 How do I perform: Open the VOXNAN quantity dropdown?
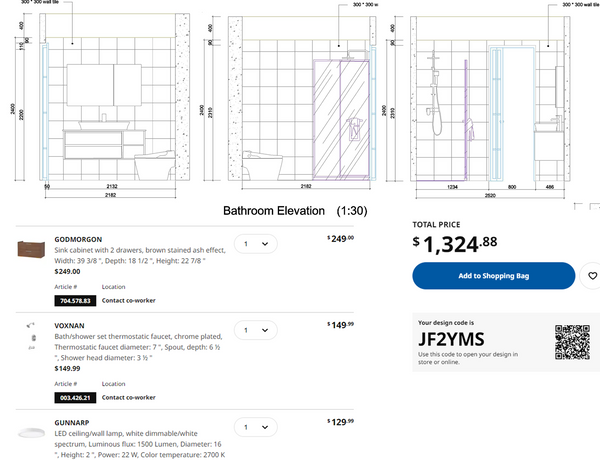pyautogui.click(x=255, y=330)
